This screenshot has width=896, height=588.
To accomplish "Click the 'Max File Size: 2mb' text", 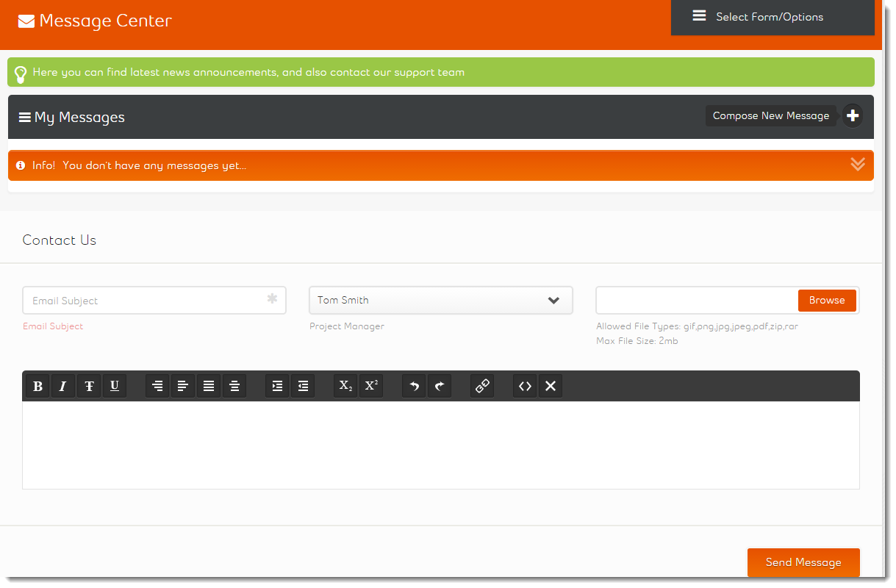I will point(637,341).
